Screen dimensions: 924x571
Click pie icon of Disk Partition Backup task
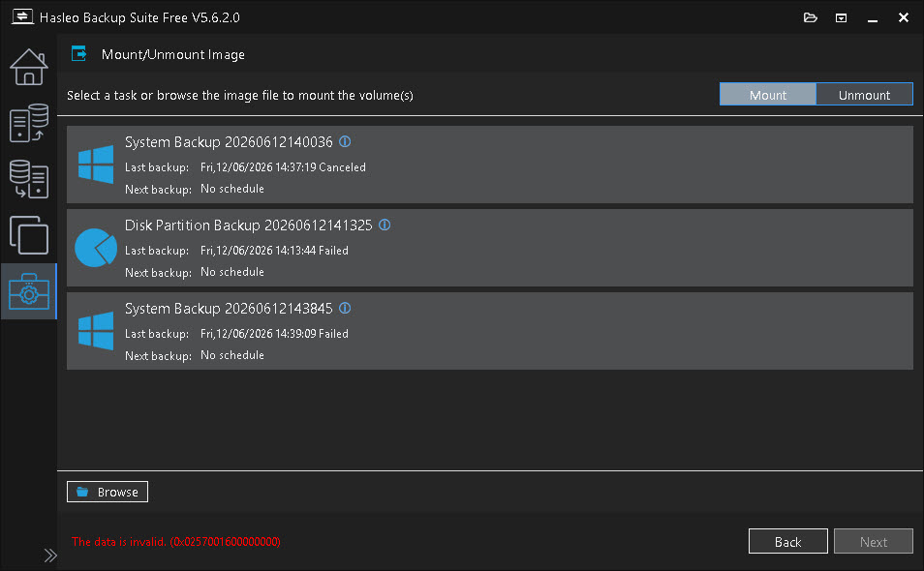point(96,248)
